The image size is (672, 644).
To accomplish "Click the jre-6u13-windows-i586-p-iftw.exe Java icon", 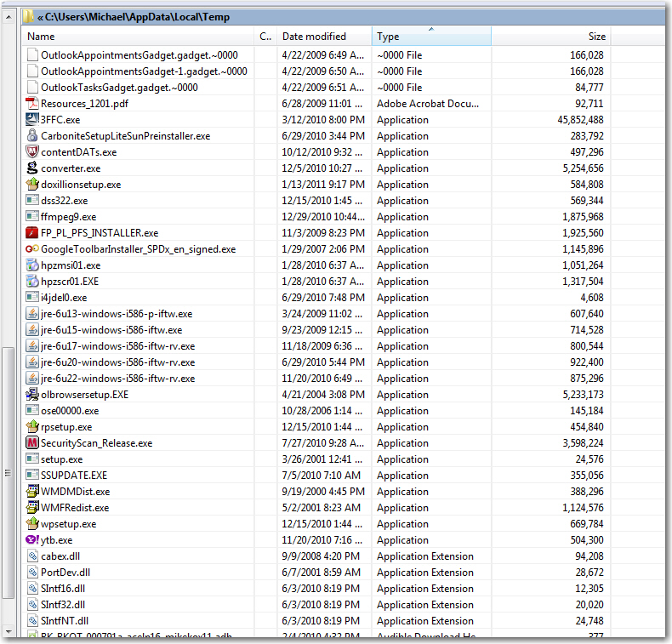I will pos(32,314).
